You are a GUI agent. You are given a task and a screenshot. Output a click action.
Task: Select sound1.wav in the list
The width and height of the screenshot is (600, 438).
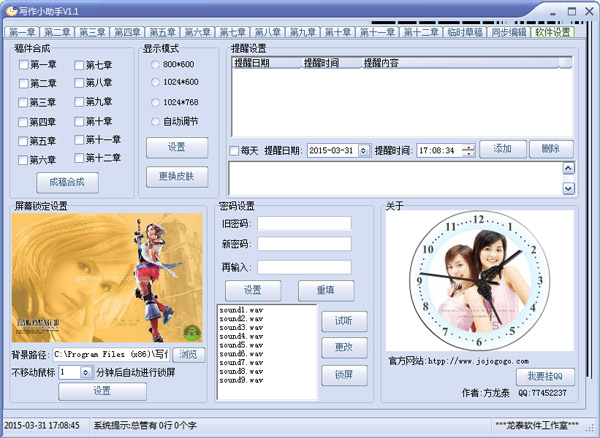[241, 310]
